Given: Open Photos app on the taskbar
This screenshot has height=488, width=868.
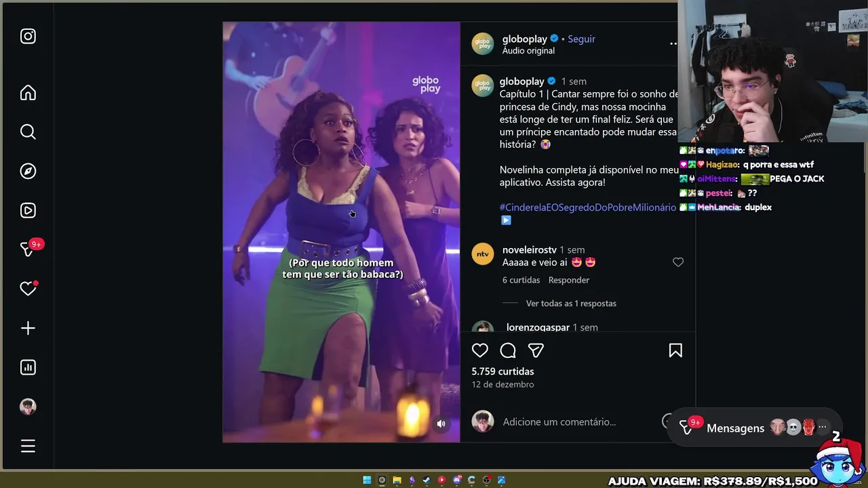Looking at the screenshot, I should (501, 480).
